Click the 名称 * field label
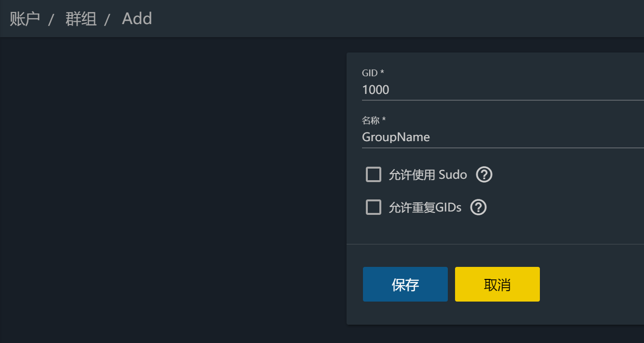 374,120
